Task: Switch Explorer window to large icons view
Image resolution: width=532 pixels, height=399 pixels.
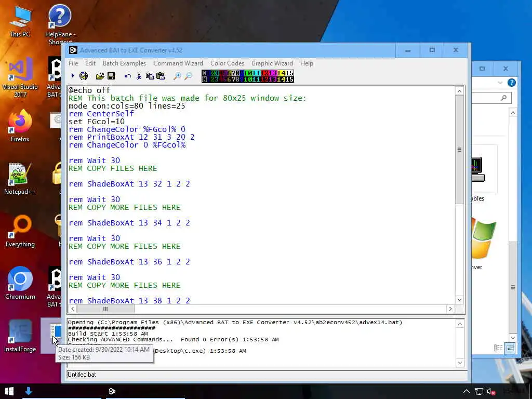Action: 510,348
